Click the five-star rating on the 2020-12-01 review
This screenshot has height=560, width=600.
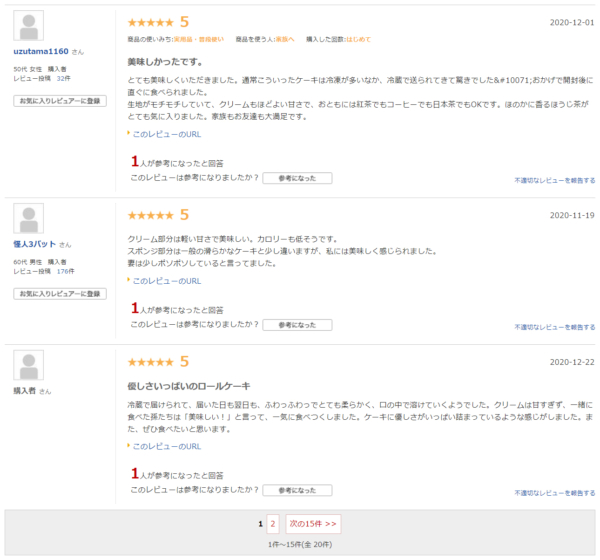(x=151, y=22)
